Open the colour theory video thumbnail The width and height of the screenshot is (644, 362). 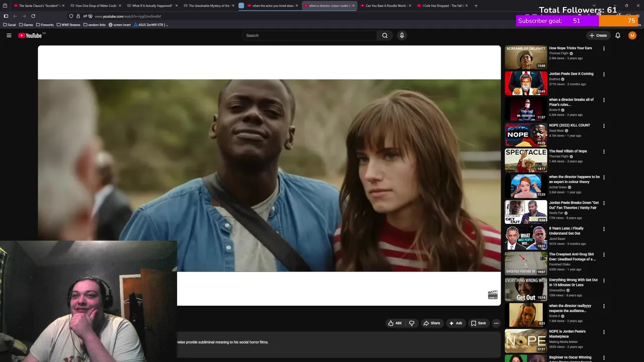click(526, 186)
